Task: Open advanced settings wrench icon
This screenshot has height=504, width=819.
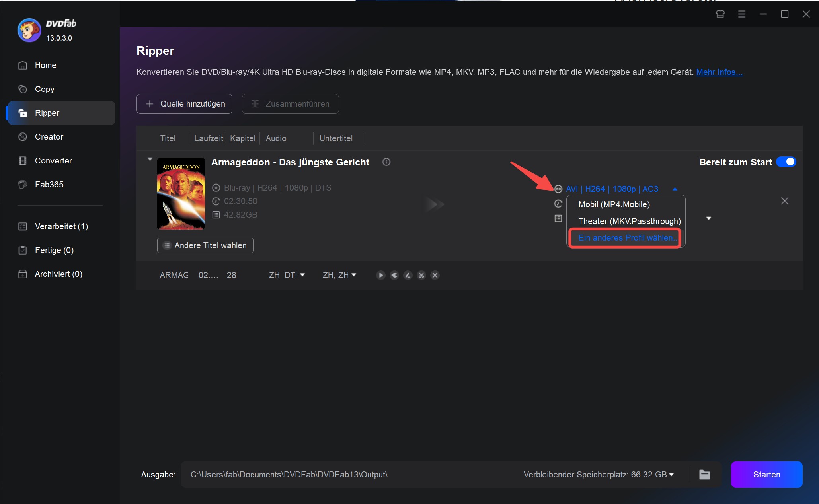Action: pyautogui.click(x=394, y=275)
